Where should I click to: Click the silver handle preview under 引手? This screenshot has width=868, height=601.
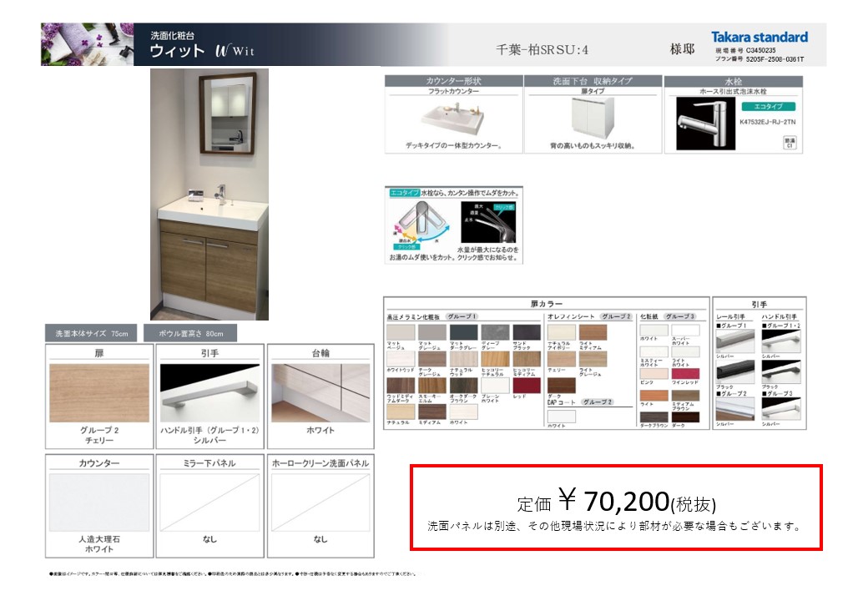coord(210,393)
